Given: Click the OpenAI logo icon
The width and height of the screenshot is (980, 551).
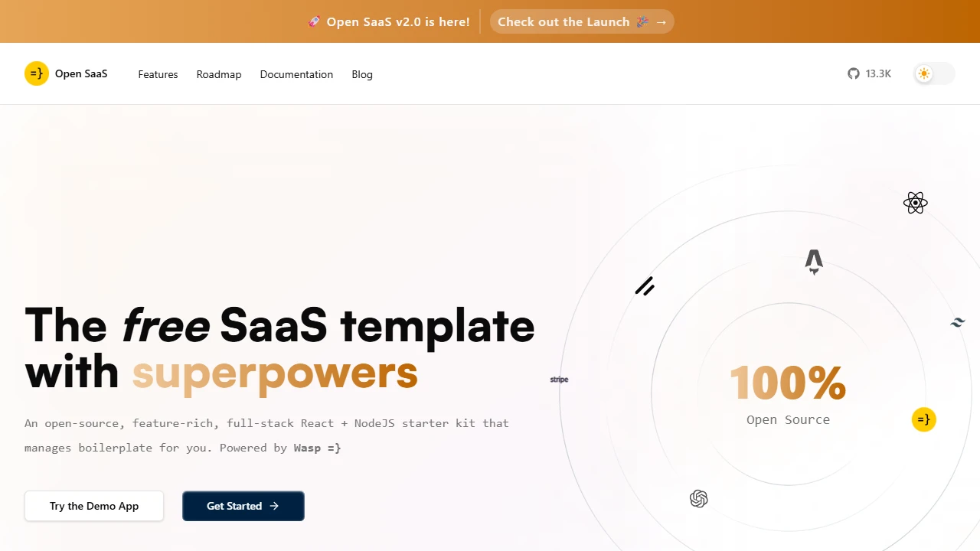Looking at the screenshot, I should click(698, 498).
